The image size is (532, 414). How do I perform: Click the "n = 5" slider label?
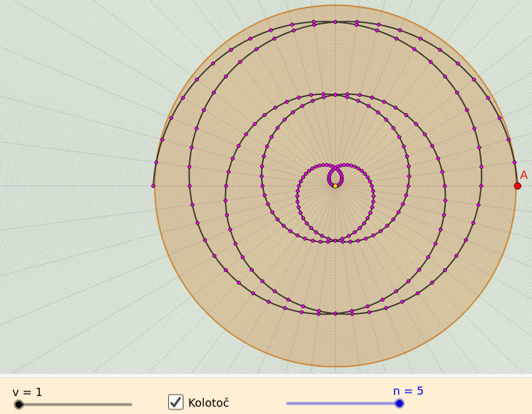[408, 391]
